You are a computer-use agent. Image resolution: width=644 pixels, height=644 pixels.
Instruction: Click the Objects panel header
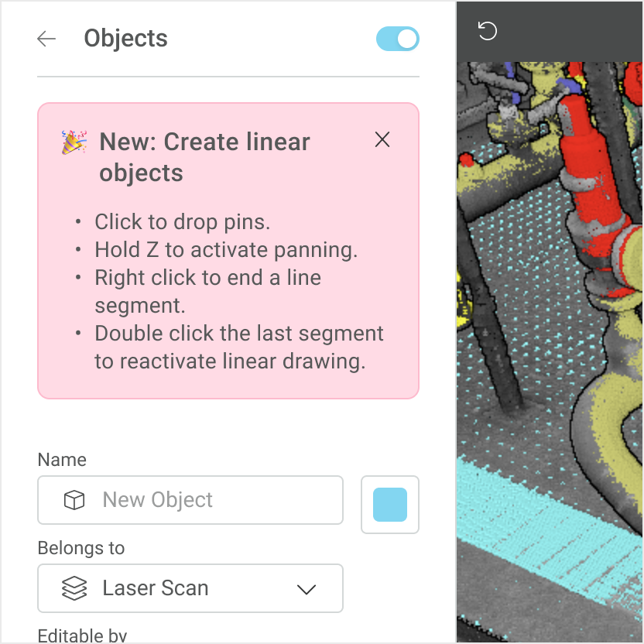click(x=126, y=38)
